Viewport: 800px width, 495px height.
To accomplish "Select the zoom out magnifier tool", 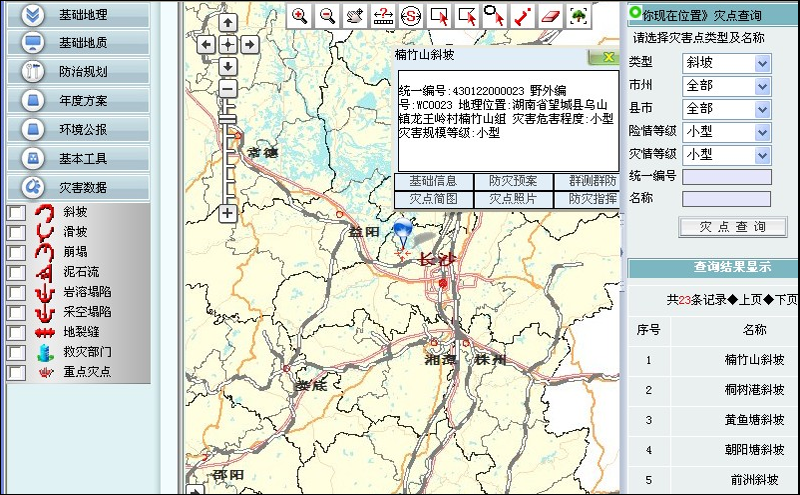I will 327,15.
